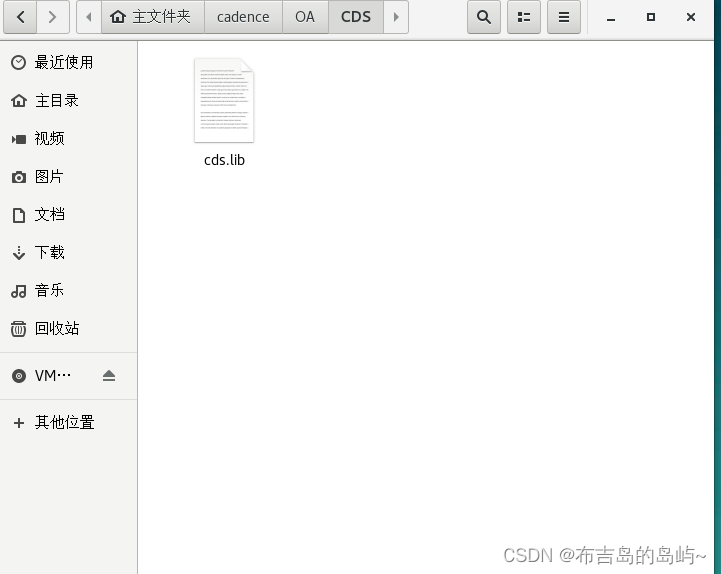
Task: Select OA segment in path bar
Action: [305, 17]
